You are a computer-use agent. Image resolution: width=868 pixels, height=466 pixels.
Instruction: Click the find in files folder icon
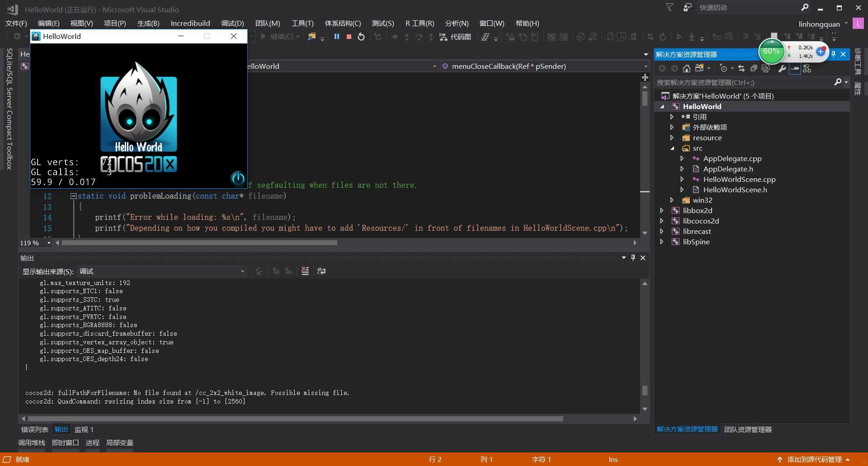coord(311,37)
